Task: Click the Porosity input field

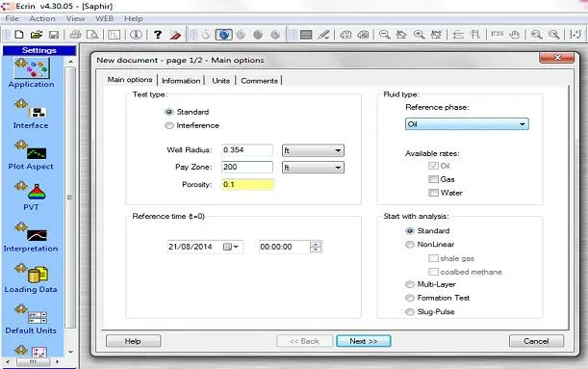Action: pos(247,184)
